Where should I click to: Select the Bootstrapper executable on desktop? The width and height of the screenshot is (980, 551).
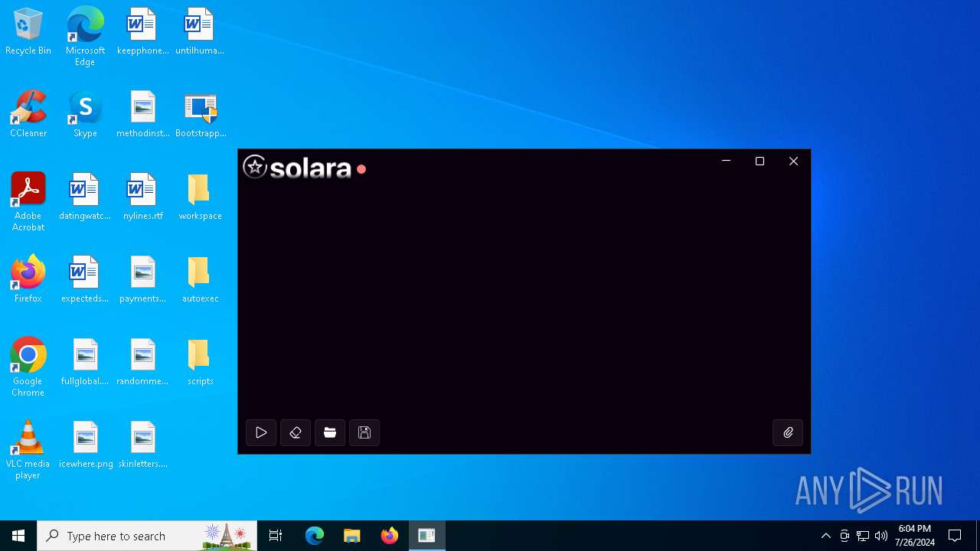pyautogui.click(x=200, y=115)
